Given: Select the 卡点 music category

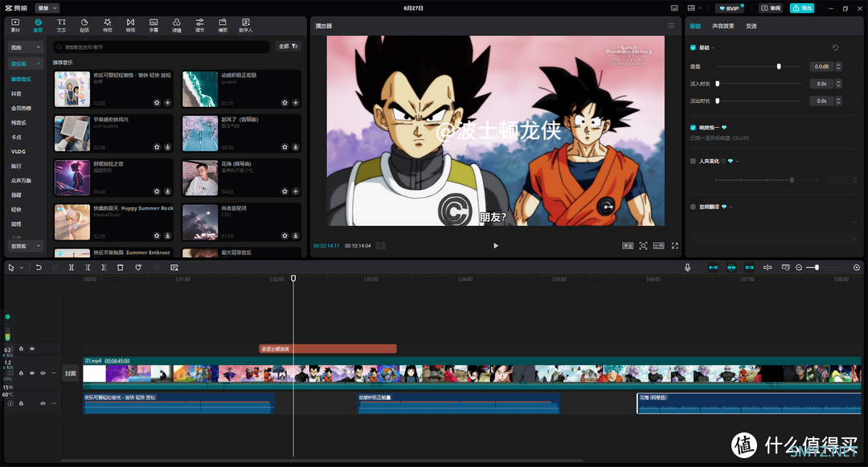Looking at the screenshot, I should point(16,137).
